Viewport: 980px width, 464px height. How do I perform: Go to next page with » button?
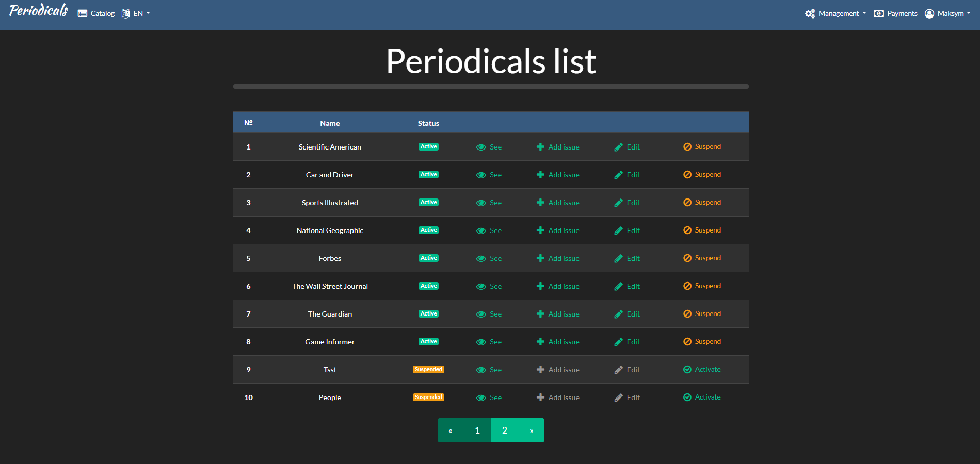[531, 430]
